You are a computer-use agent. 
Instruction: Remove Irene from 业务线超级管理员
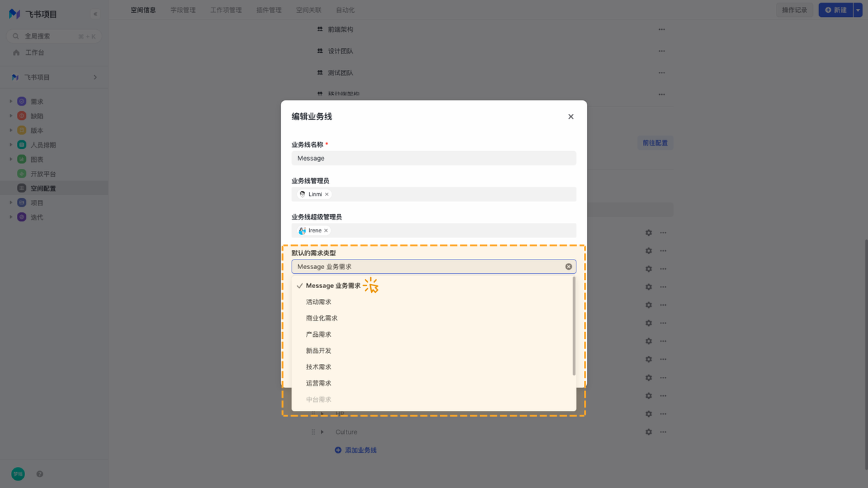tap(326, 230)
